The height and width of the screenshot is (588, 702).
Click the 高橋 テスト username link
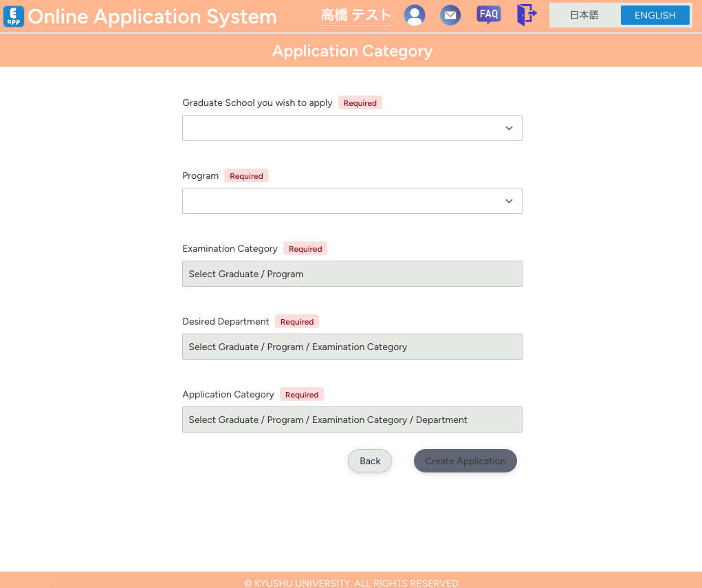[x=355, y=15]
